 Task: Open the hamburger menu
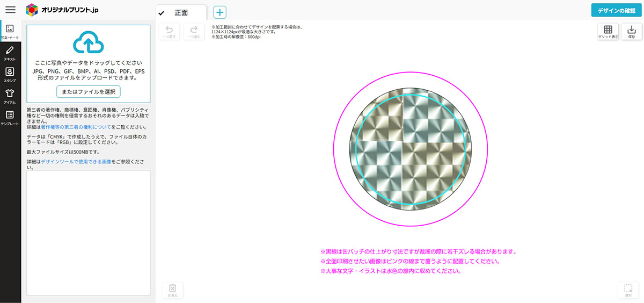coord(10,10)
